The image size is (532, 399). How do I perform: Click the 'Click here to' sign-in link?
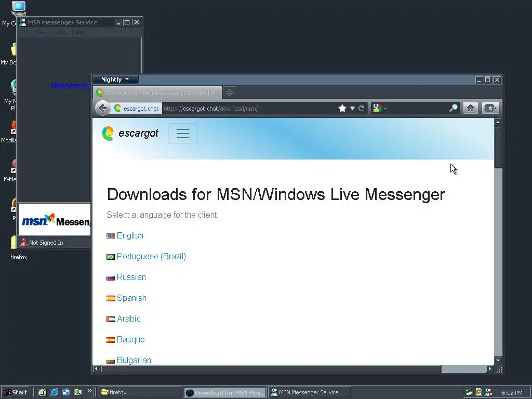[x=71, y=85]
